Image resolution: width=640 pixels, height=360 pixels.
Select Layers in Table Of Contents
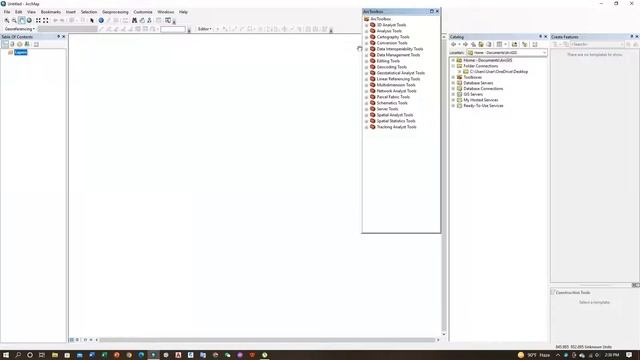coord(20,52)
